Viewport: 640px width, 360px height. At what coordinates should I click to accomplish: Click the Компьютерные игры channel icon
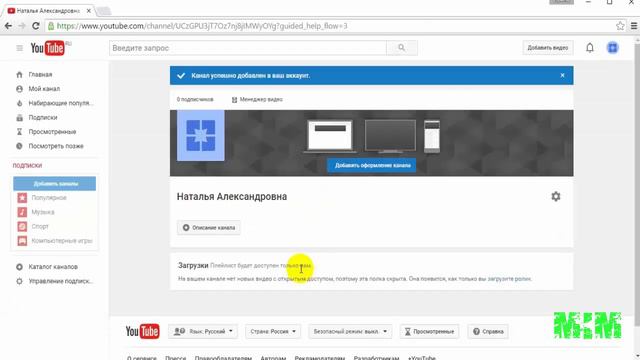coord(22,241)
